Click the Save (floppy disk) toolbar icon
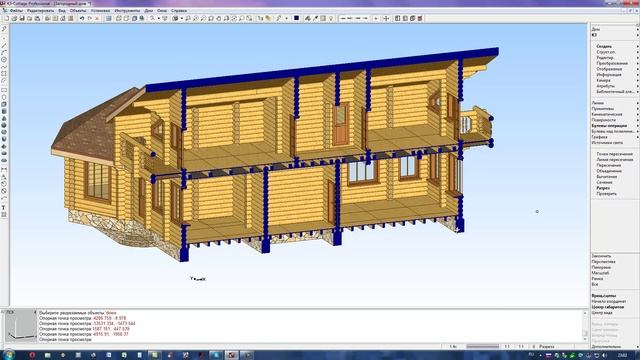640x360 pixels. [x=22, y=18]
